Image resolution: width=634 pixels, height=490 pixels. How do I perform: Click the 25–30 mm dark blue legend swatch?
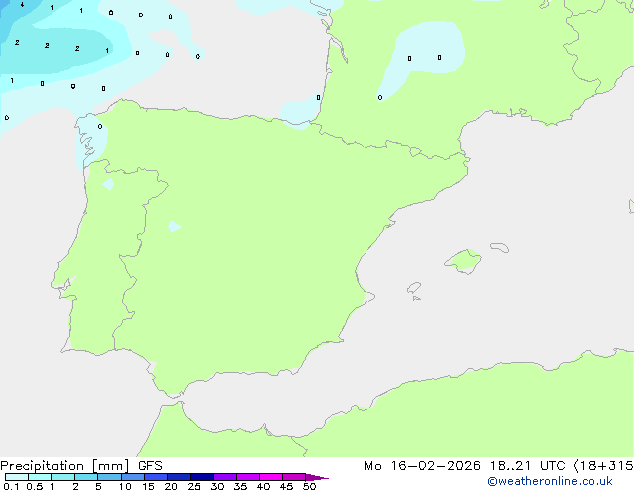pyautogui.click(x=202, y=477)
